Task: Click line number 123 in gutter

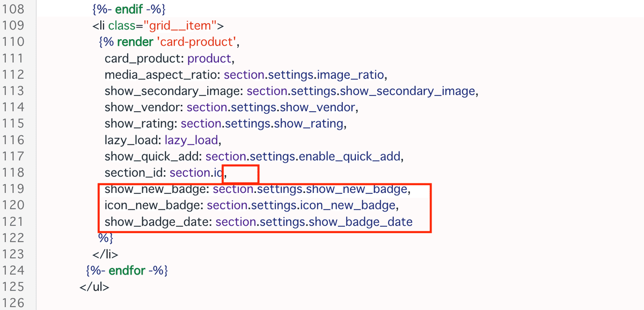Action: click(13, 254)
